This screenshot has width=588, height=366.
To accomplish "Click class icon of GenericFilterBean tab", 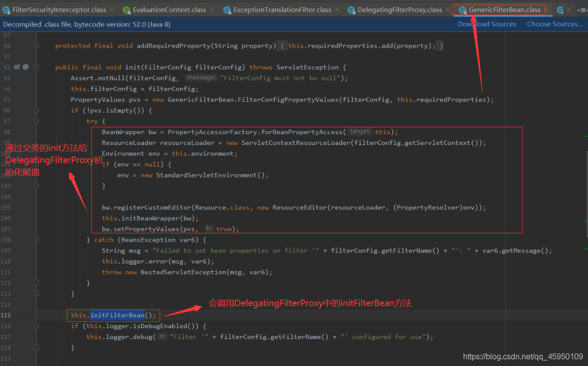I will click(462, 10).
